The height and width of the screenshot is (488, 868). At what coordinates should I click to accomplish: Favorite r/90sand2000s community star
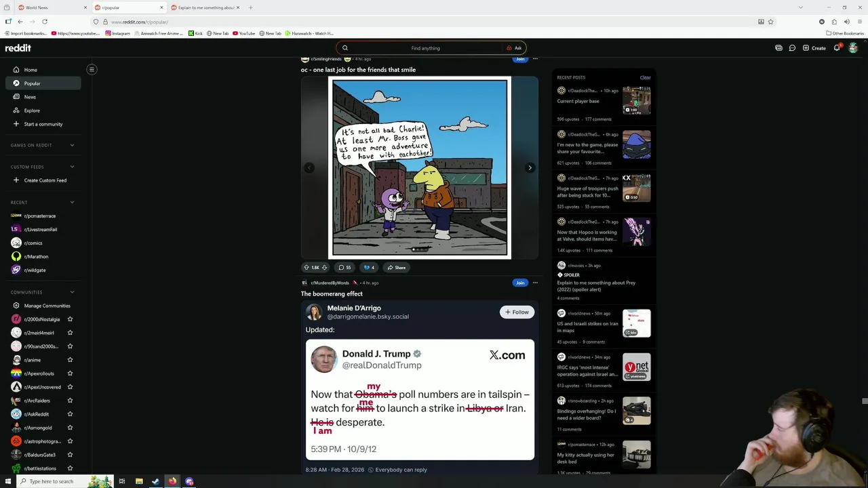tap(70, 346)
